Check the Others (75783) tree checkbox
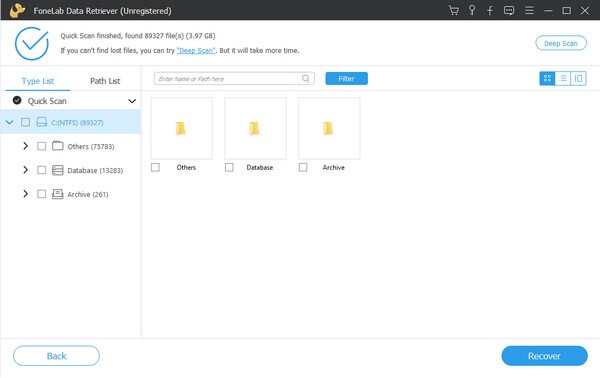The image size is (600, 378). click(x=41, y=146)
